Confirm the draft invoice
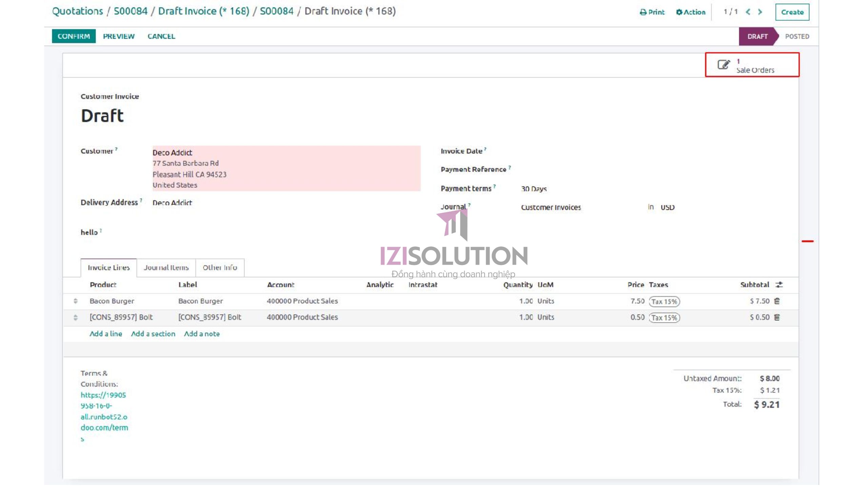 click(x=73, y=36)
